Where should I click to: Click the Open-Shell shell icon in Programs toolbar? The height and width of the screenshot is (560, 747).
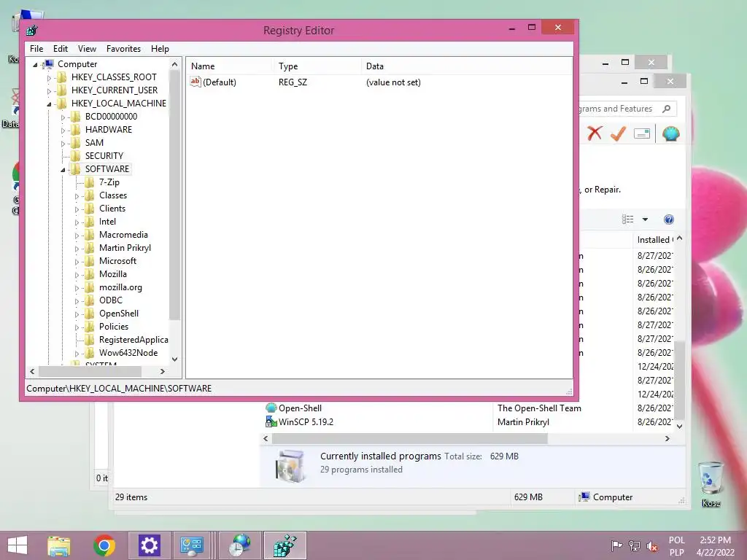671,134
